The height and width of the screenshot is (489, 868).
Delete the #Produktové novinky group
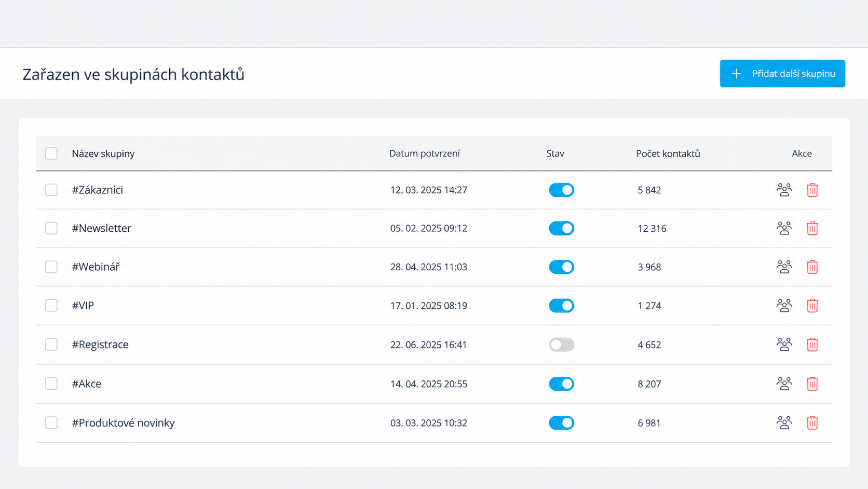pos(812,422)
